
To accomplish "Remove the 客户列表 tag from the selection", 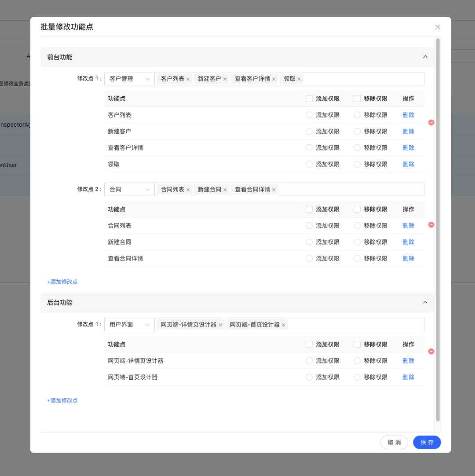I will (x=188, y=79).
